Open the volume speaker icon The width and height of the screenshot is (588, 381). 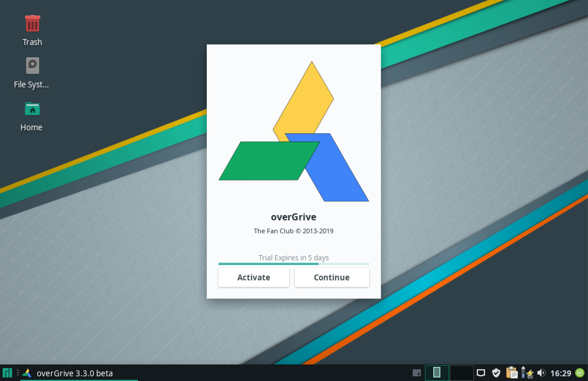click(541, 373)
